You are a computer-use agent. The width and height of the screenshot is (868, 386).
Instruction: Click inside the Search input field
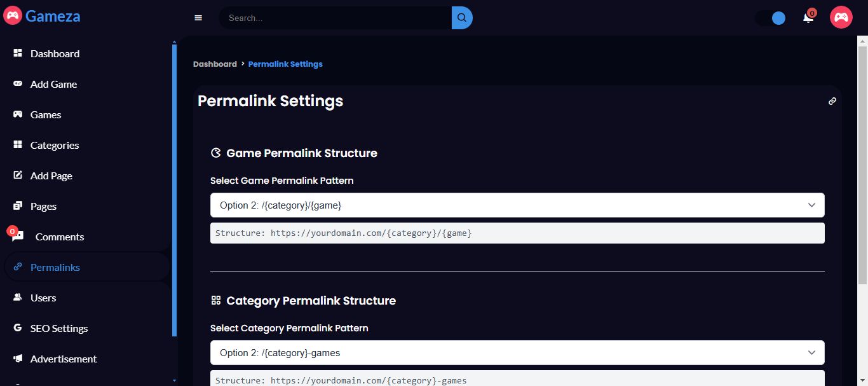tap(336, 18)
